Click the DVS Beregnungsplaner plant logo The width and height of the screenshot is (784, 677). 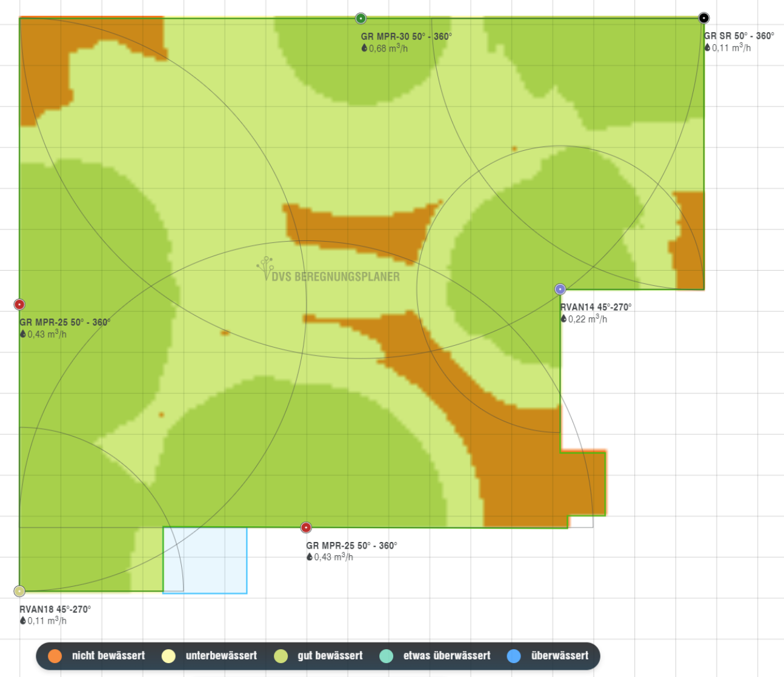click(264, 268)
